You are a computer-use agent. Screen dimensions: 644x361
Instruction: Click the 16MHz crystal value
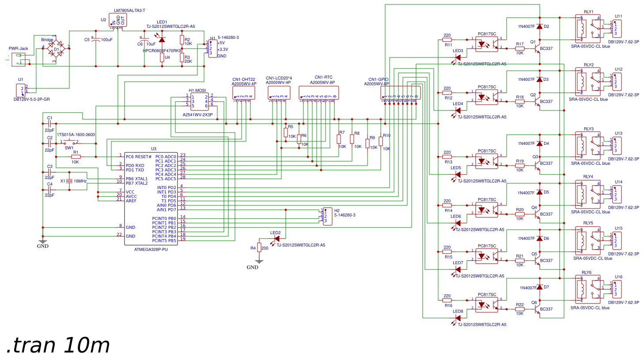tap(80, 181)
